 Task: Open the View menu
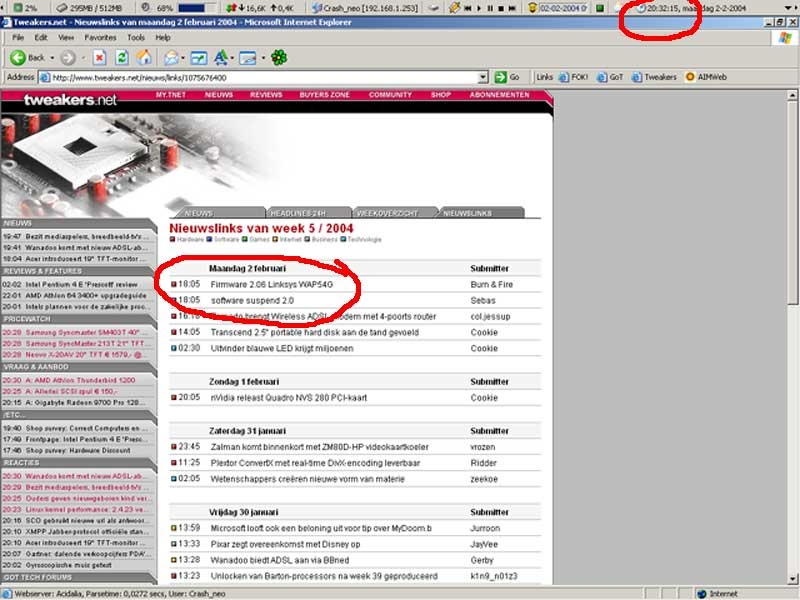click(66, 38)
